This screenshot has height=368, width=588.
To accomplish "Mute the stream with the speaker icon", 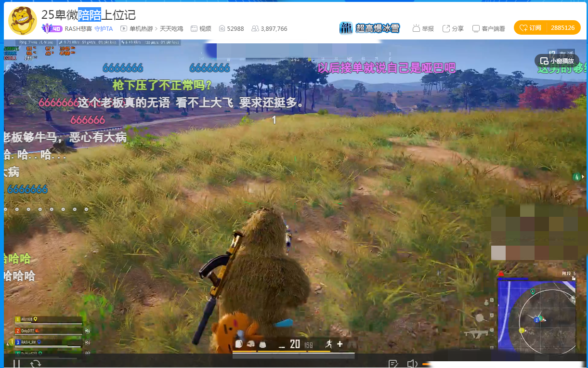I will coord(412,364).
